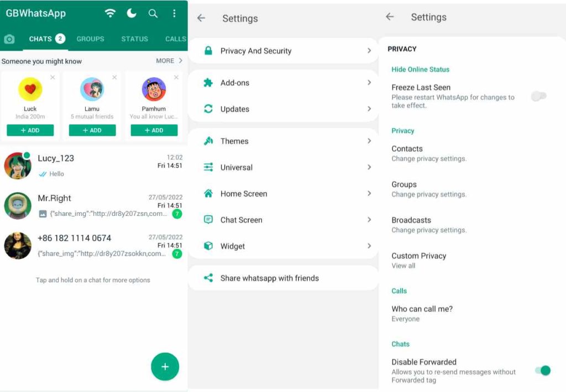Screen dimensions: 566x392
Task: Tap the +86 182 1114 0674 avatar
Action: tap(18, 246)
